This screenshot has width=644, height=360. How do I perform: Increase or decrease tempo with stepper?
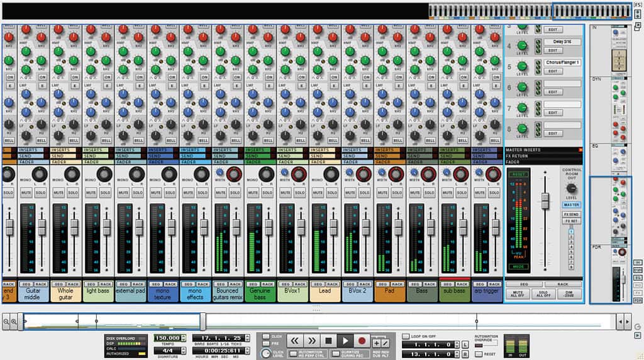[184, 338]
